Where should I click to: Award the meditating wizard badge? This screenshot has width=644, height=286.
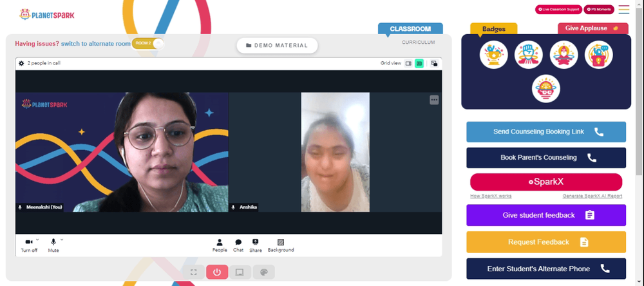click(564, 55)
